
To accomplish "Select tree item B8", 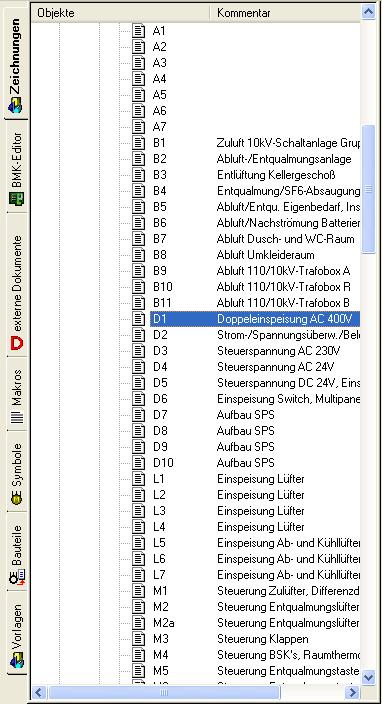I will 159,255.
